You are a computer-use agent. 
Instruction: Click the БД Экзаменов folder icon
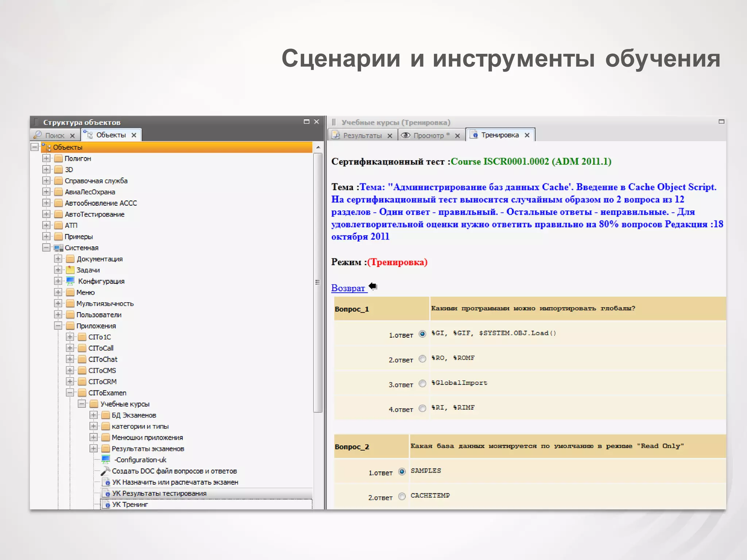pyautogui.click(x=105, y=415)
